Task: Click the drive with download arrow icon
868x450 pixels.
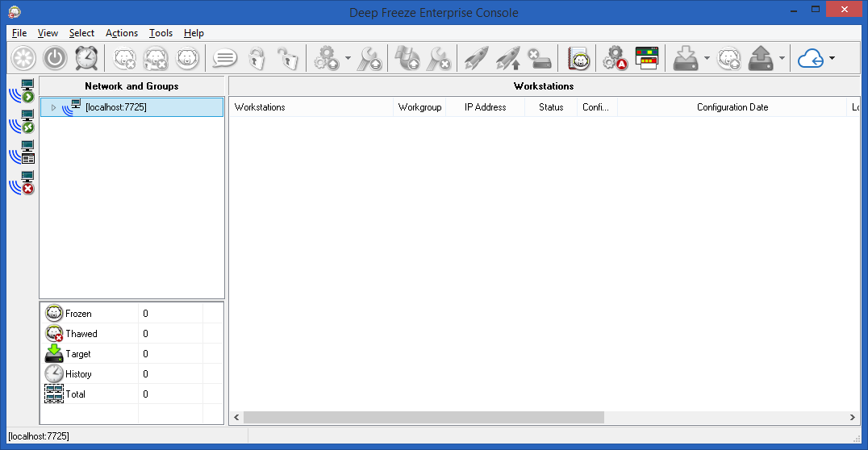Action: point(686,58)
